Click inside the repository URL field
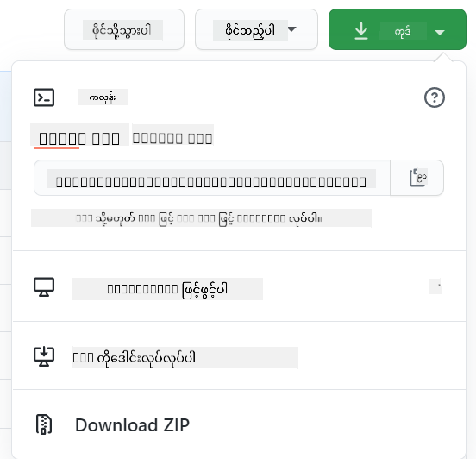The width and height of the screenshot is (476, 459). point(212,178)
